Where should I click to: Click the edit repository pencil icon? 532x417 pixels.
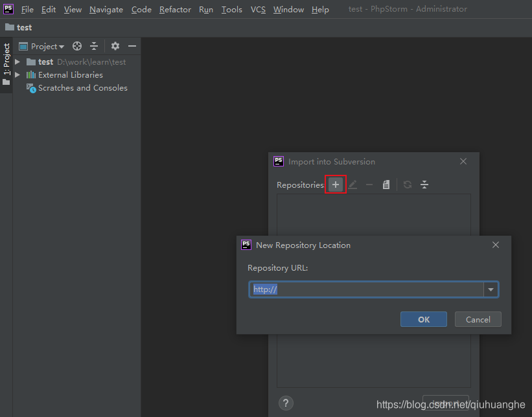click(x=353, y=185)
